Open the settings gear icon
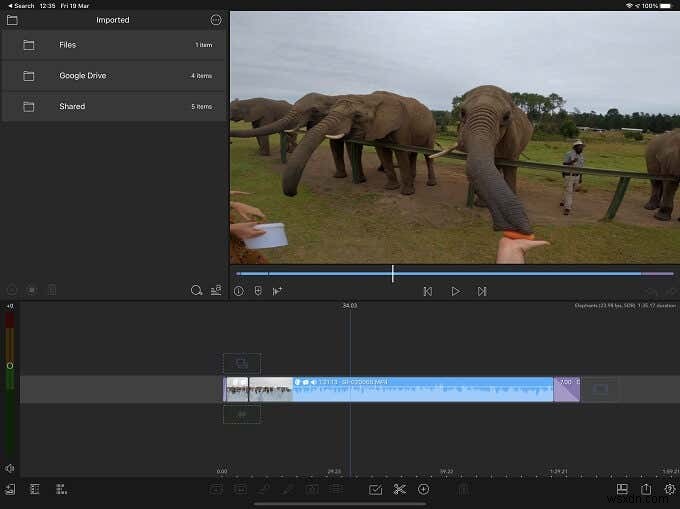 669,489
